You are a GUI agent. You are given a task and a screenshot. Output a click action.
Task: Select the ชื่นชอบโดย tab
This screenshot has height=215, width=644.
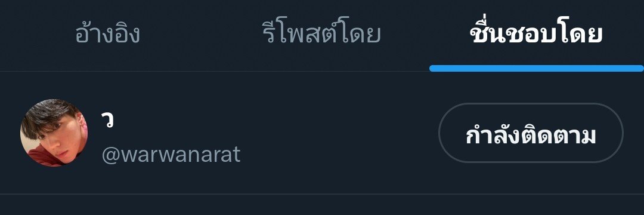point(537,34)
